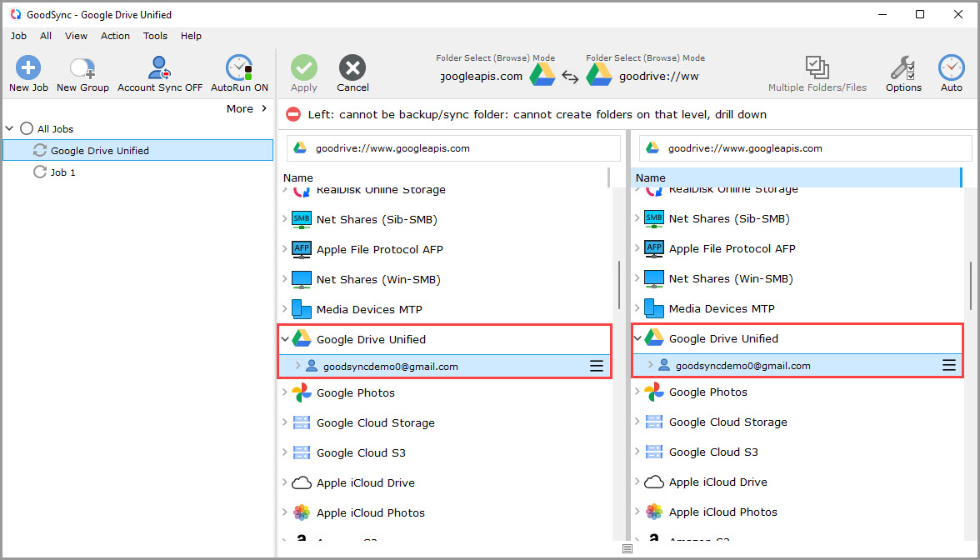Select Net Shares (Sib-SMB) in right pane
The image size is (980, 560).
(728, 218)
